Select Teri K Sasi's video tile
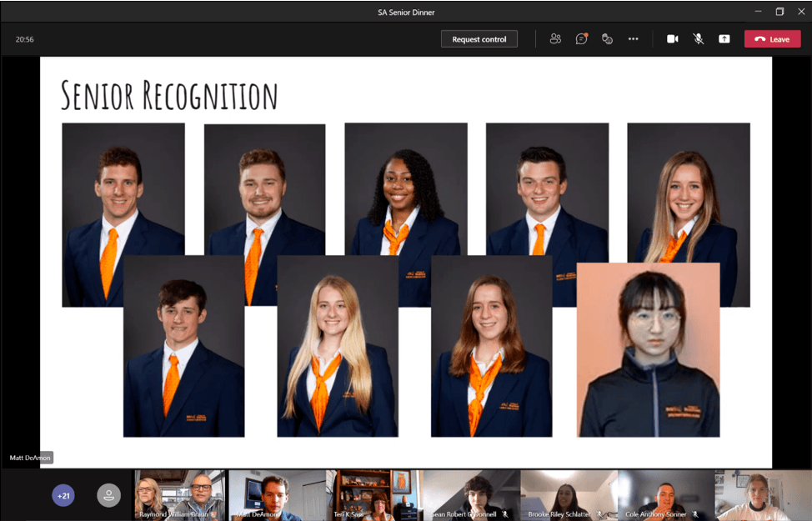 373,495
